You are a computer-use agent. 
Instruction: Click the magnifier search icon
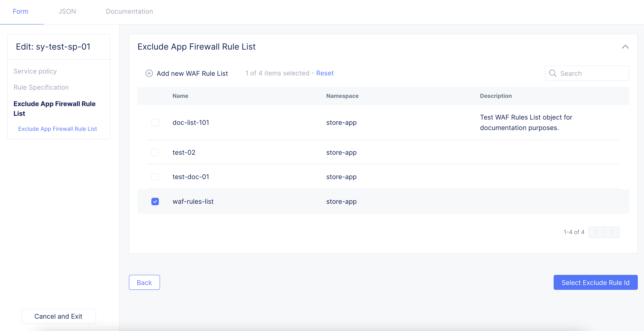553,73
